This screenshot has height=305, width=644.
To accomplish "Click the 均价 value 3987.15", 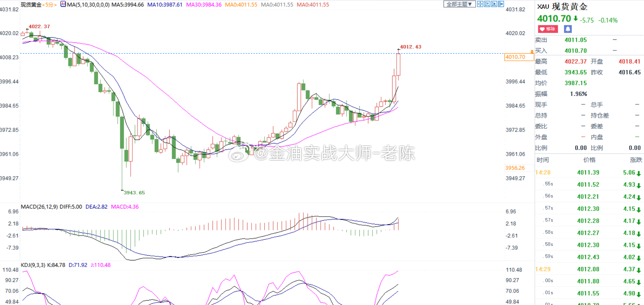I will tap(576, 83).
